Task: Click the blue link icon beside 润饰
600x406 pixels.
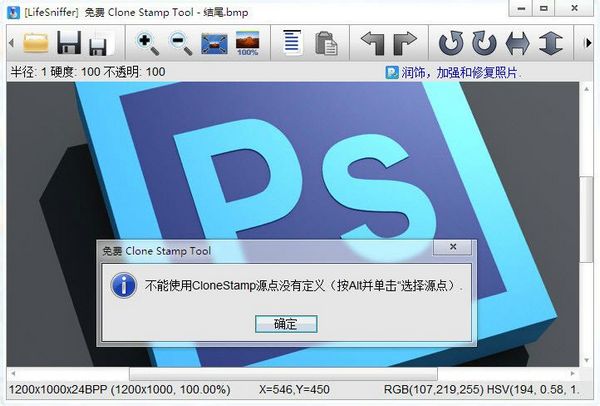Action: pyautogui.click(x=392, y=72)
